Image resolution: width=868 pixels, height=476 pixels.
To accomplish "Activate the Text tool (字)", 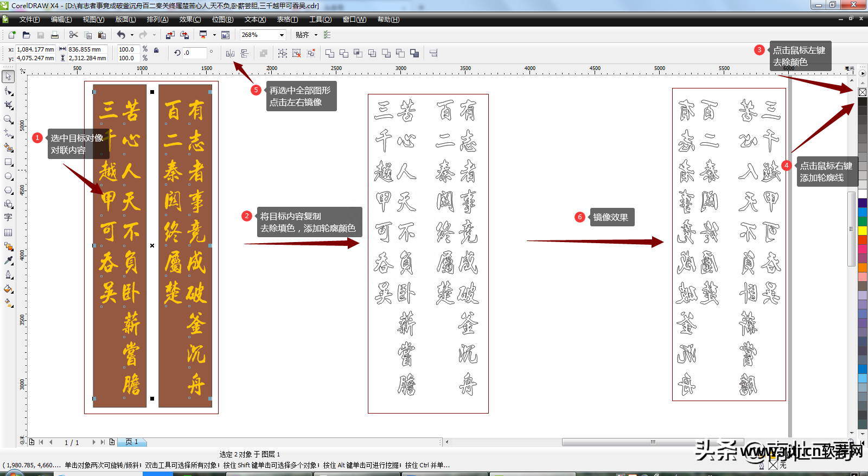I will tap(8, 218).
